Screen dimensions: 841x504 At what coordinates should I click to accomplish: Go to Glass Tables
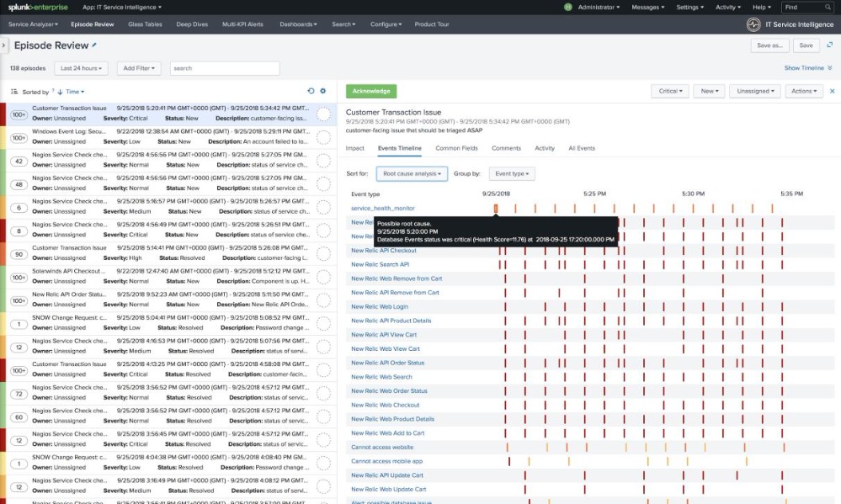(x=145, y=24)
